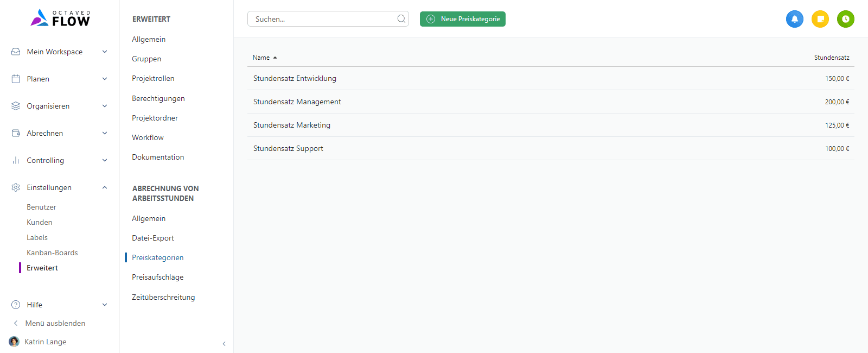Open Stundensatz Support row
Screen dimensions: 868x353
(x=551, y=148)
